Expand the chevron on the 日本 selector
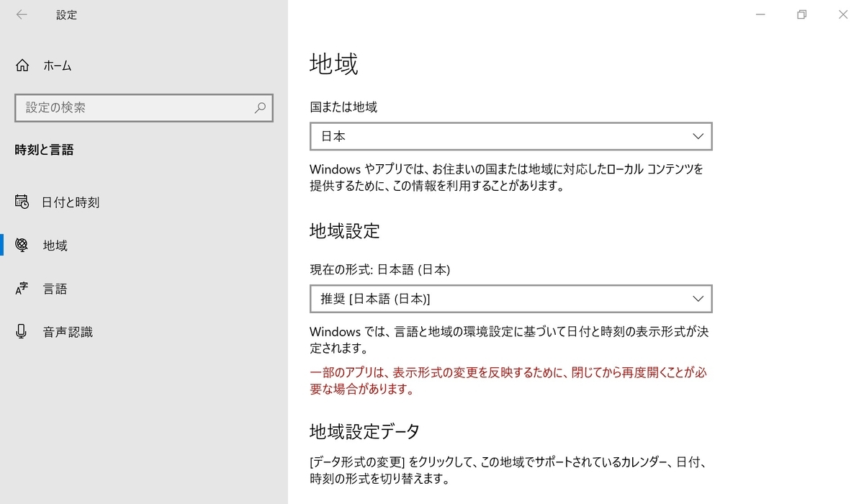864x504 pixels. (x=697, y=136)
